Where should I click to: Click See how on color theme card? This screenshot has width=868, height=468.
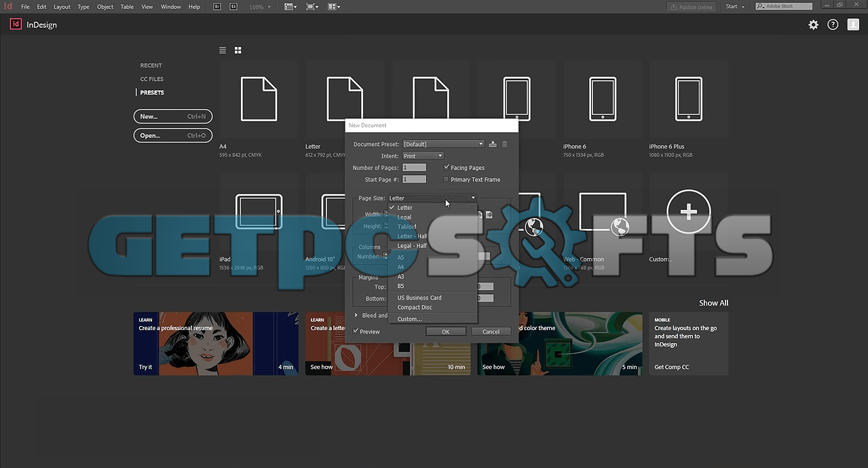click(x=493, y=367)
